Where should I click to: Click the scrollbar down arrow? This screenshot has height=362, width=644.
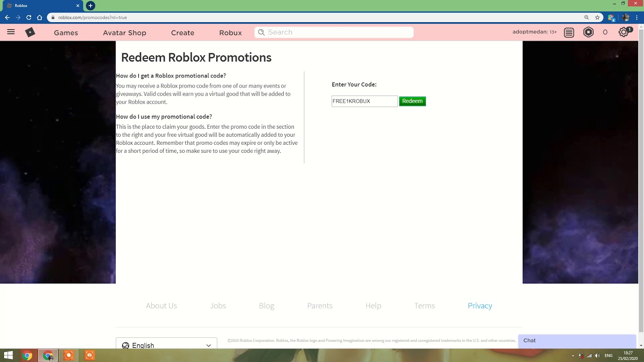641,345
